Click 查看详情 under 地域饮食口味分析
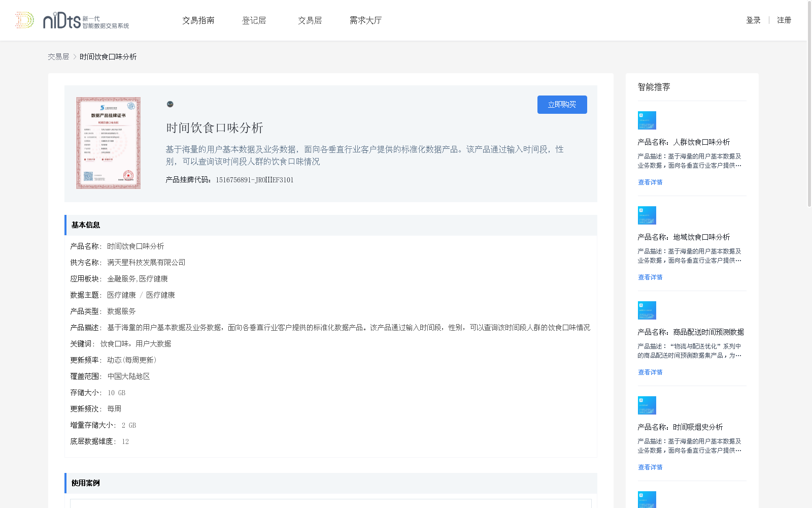Image resolution: width=812 pixels, height=508 pixels. [650, 277]
